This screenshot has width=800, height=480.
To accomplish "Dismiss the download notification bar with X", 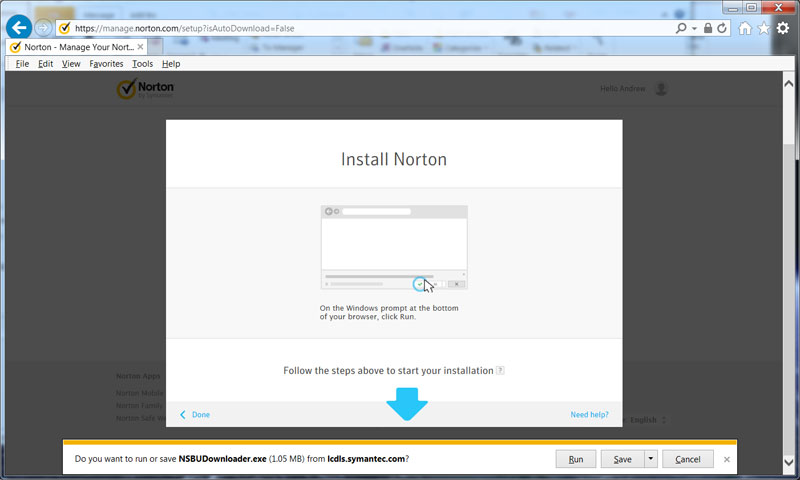I will coord(727,460).
